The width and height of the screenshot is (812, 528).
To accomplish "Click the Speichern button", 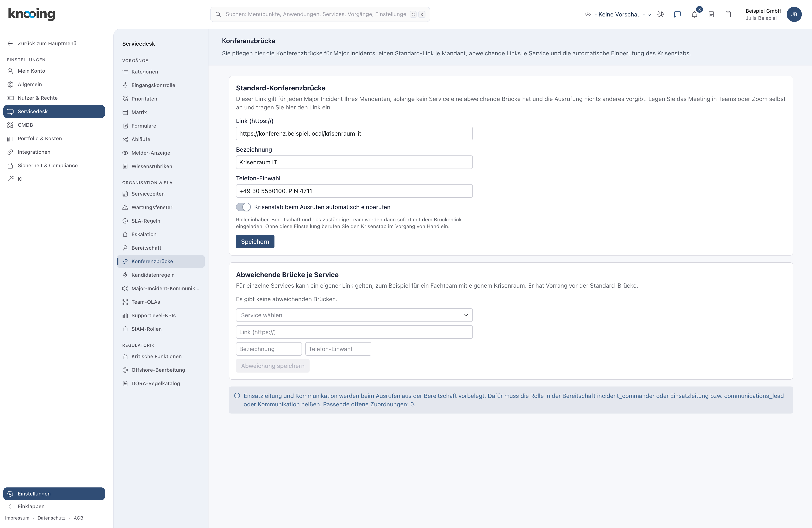I will [255, 241].
